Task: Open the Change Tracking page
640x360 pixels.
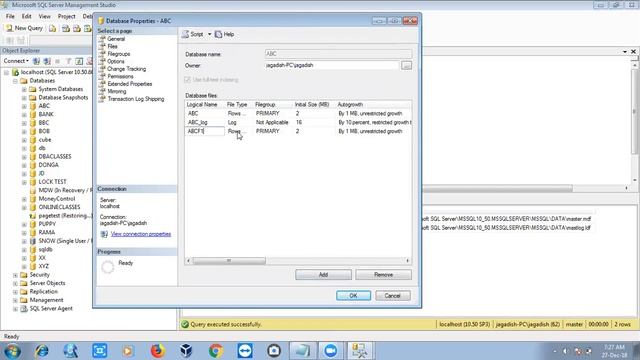Action: pos(127,69)
